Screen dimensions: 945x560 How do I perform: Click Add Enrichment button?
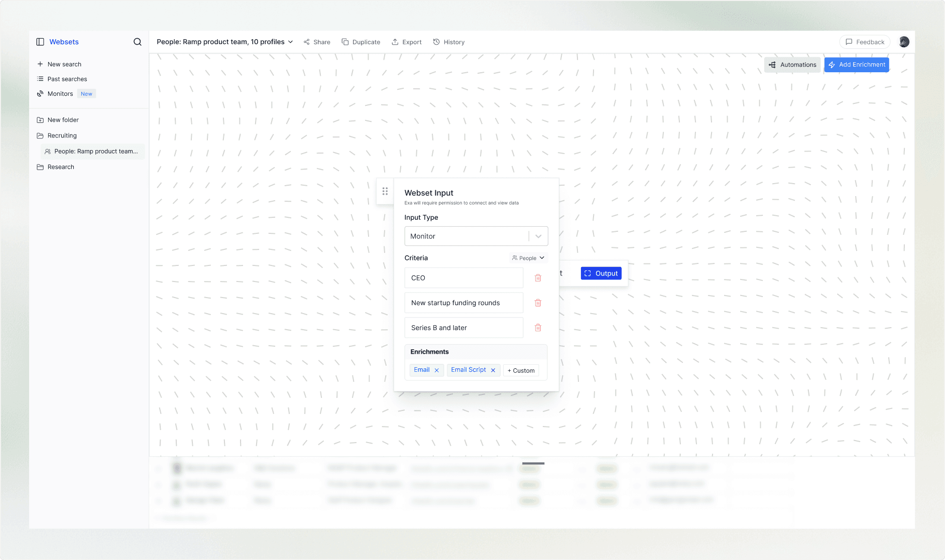pos(857,65)
